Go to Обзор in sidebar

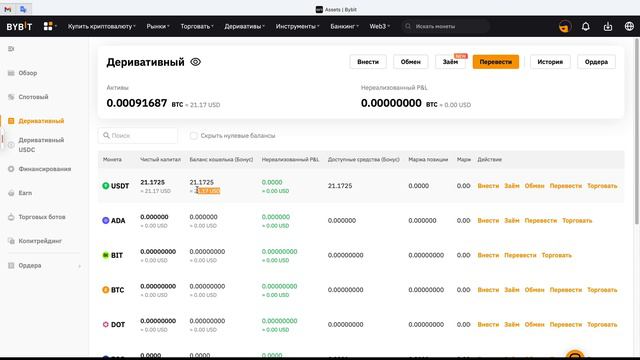point(28,73)
